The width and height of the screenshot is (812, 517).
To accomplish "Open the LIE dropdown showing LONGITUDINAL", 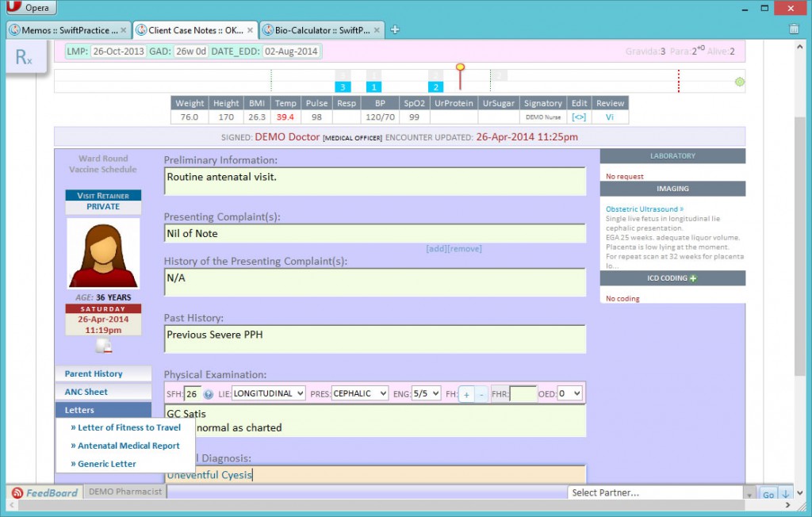I will (x=270, y=393).
